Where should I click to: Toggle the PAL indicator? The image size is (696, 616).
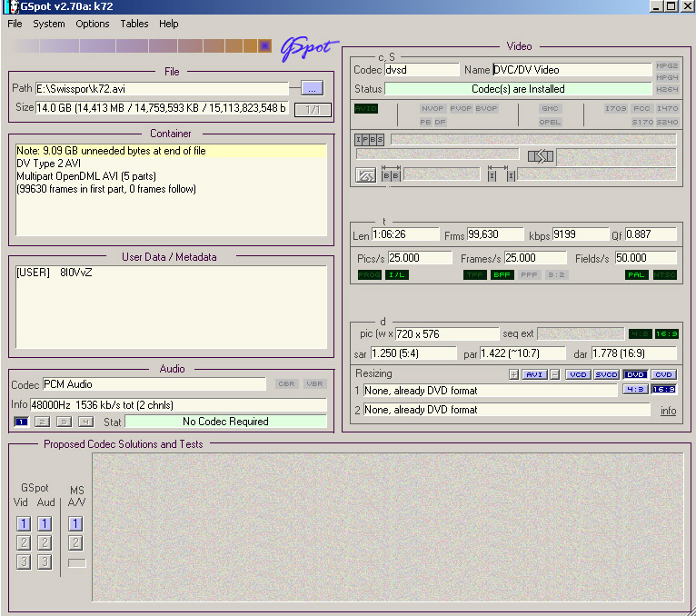[636, 274]
